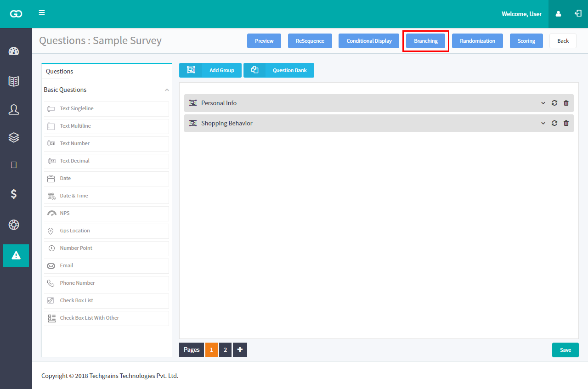This screenshot has height=389, width=588.
Task: Toggle the hamburger menu icon
Action: (42, 12)
